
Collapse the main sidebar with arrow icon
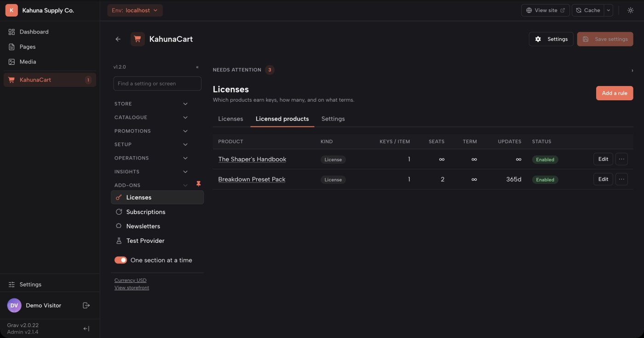[86, 328]
